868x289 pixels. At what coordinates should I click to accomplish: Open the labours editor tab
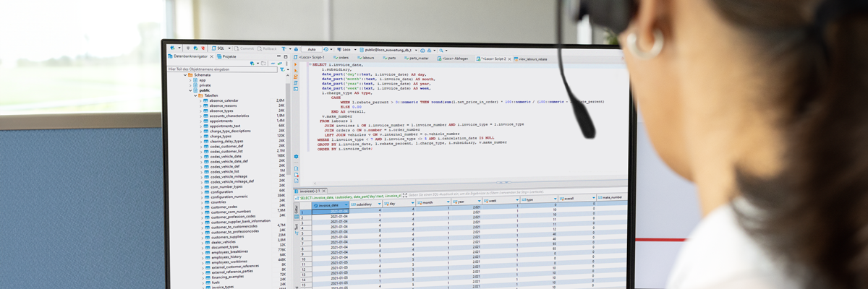pos(367,57)
